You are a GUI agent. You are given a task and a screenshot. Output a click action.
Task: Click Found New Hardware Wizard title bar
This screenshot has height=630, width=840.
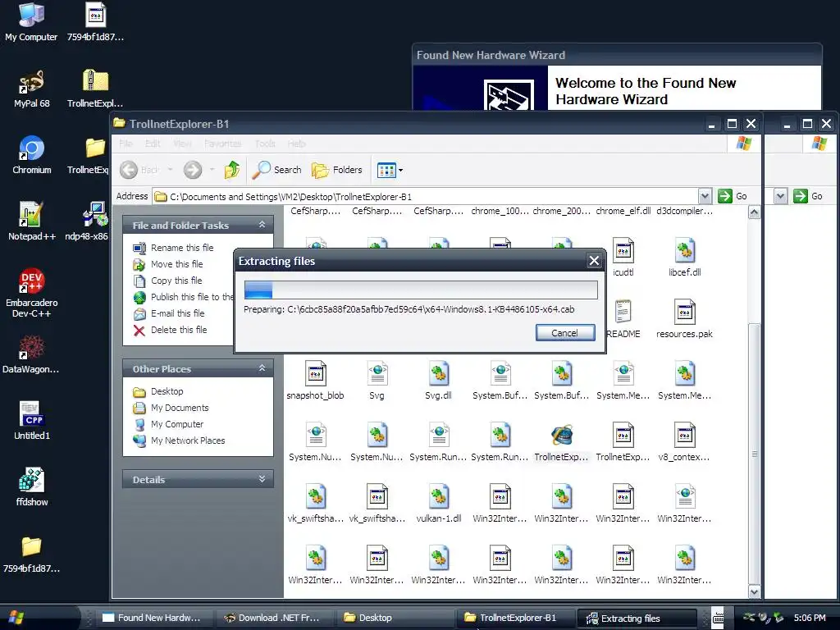617,55
